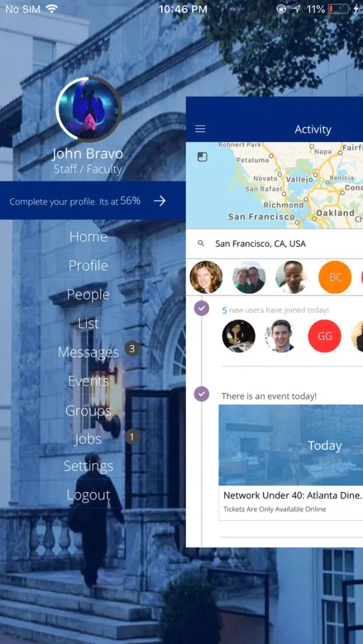Tap the 5 new users have joined text
This screenshot has height=644, width=363.
click(275, 310)
